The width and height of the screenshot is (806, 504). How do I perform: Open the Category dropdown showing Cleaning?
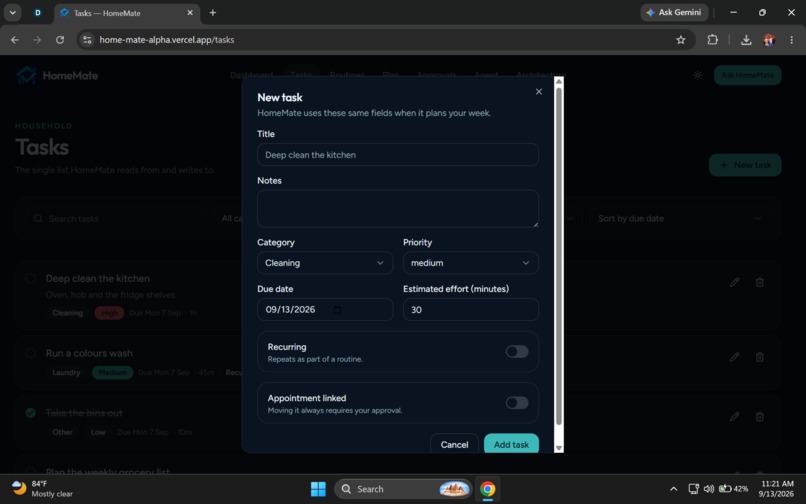325,263
